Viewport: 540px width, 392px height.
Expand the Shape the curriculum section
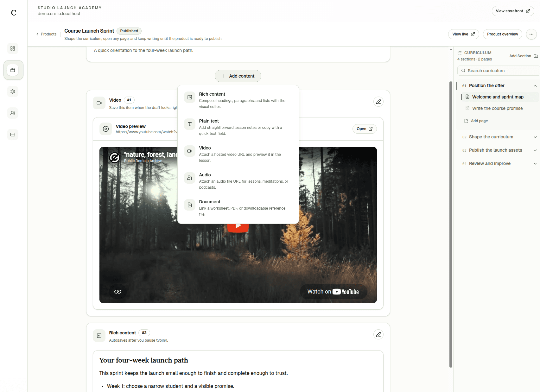535,137
